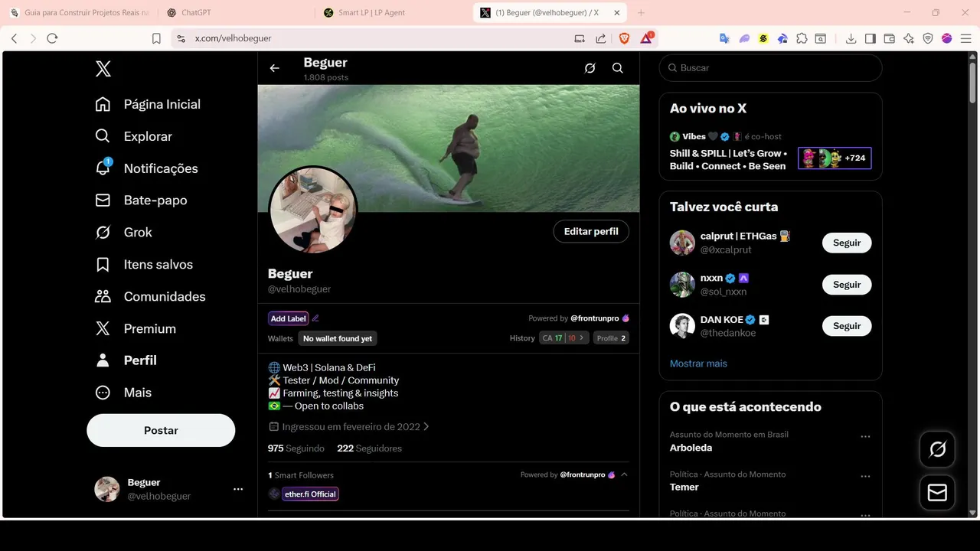Open a new browser tab
980x551 pixels.
[641, 13]
